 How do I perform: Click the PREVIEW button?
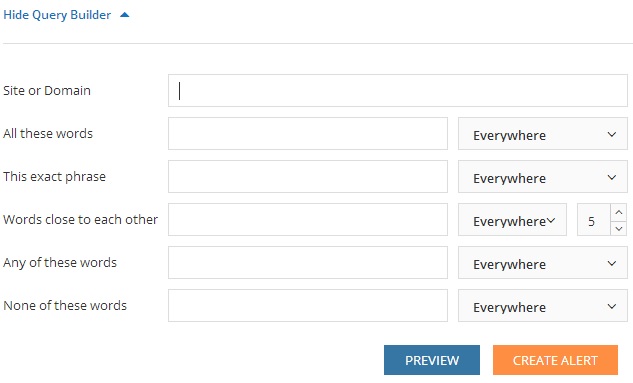click(x=432, y=360)
